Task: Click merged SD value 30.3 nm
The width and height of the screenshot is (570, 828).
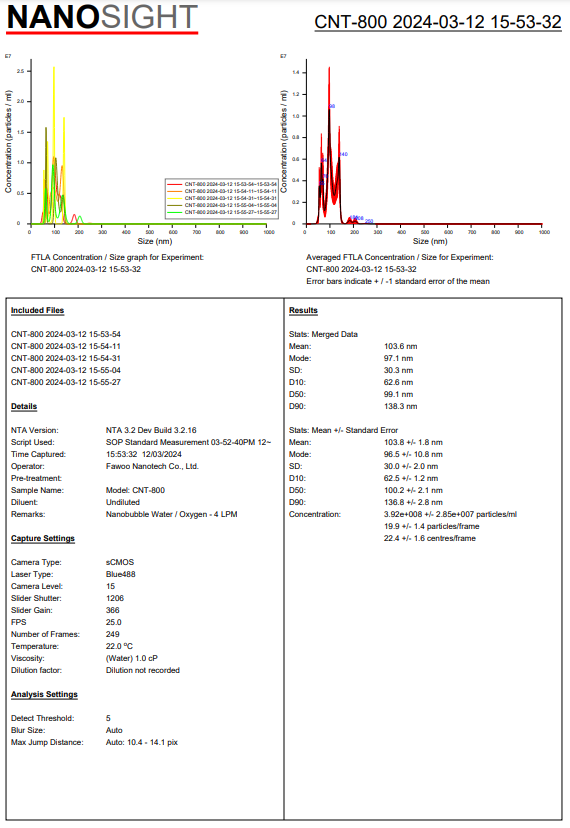Action: coord(398,370)
